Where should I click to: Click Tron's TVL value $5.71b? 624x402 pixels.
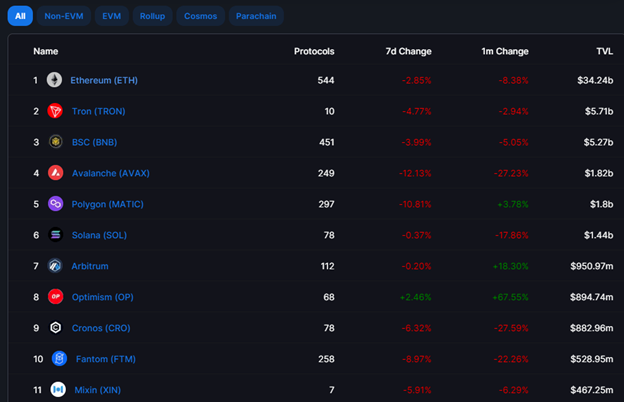pos(599,111)
